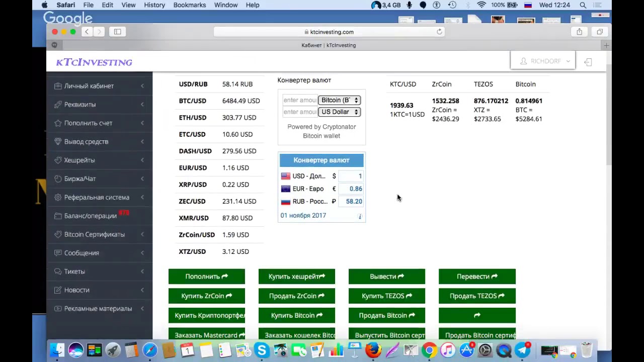The width and height of the screenshot is (644, 362).
Task: Expand the Реферальная система sidebar arrow
Action: (142, 198)
